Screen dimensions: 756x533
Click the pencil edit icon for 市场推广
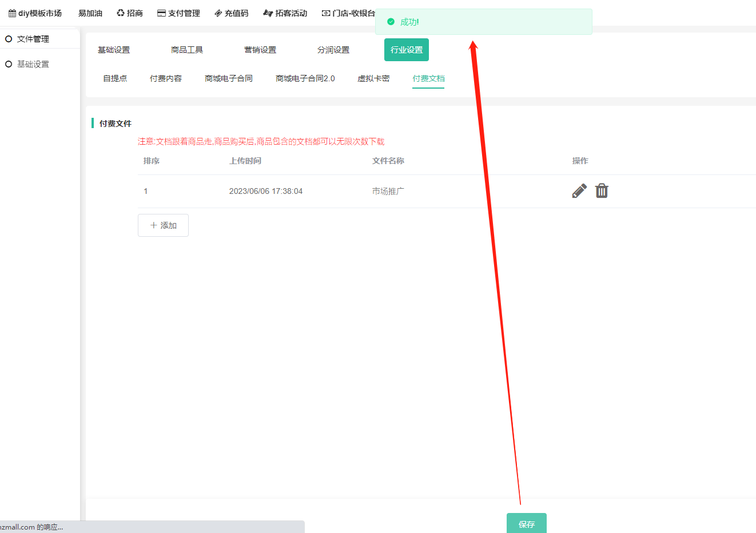coord(579,191)
